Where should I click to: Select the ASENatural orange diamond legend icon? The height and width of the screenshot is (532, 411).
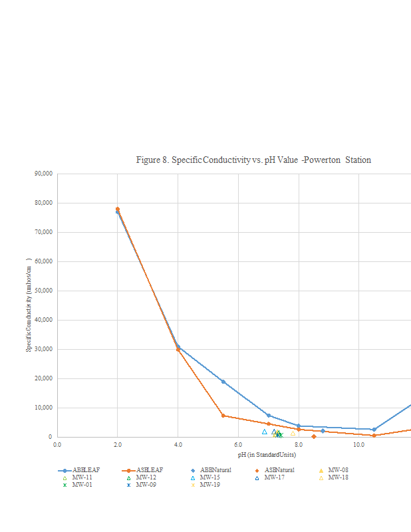(x=257, y=470)
